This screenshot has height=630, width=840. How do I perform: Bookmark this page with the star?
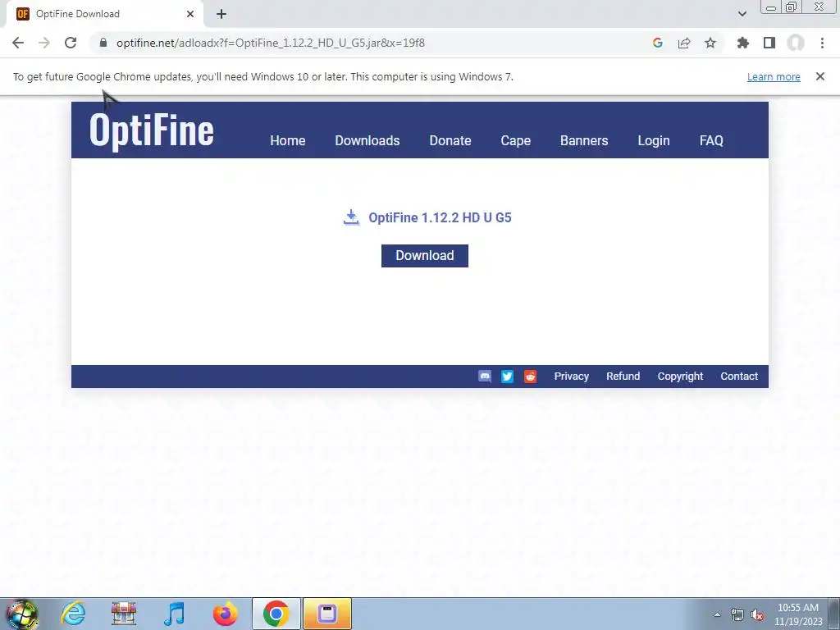pos(710,43)
